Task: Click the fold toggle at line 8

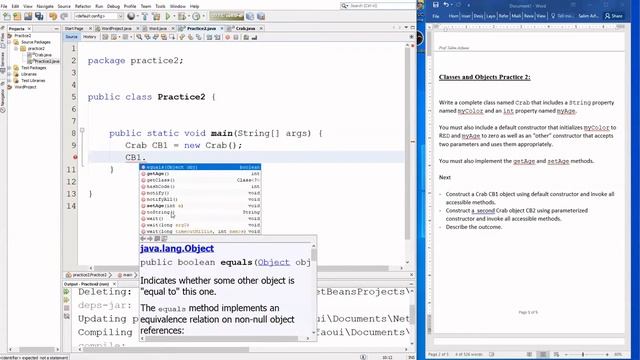Action: pos(82,130)
